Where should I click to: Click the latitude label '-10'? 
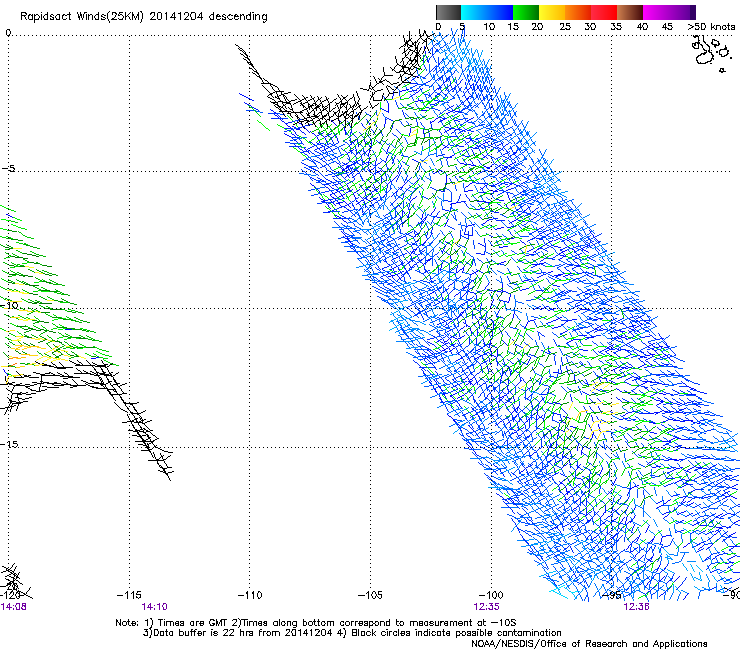point(9,305)
